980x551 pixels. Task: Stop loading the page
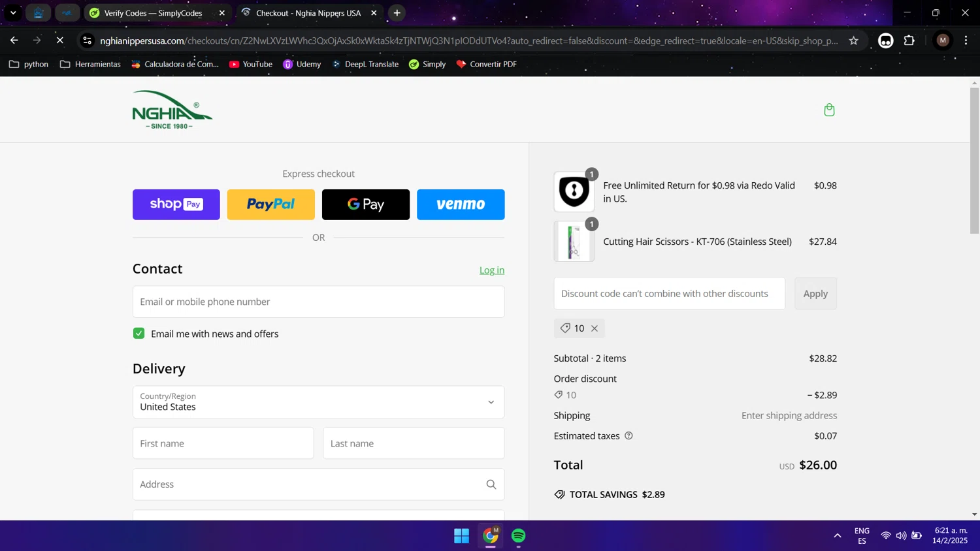(59, 40)
